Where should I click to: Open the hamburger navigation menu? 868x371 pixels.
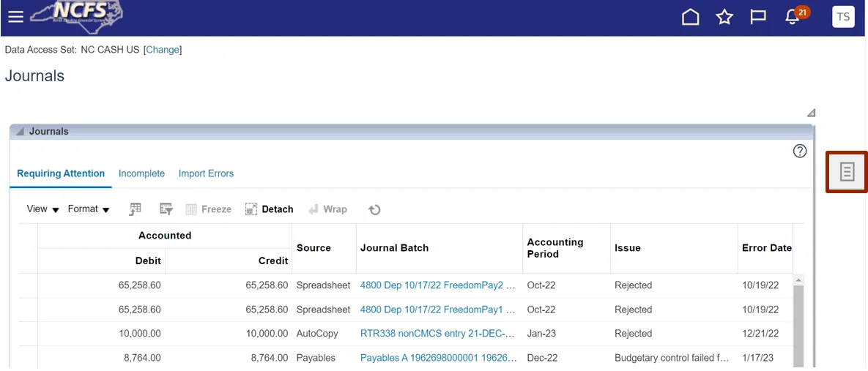(x=15, y=17)
